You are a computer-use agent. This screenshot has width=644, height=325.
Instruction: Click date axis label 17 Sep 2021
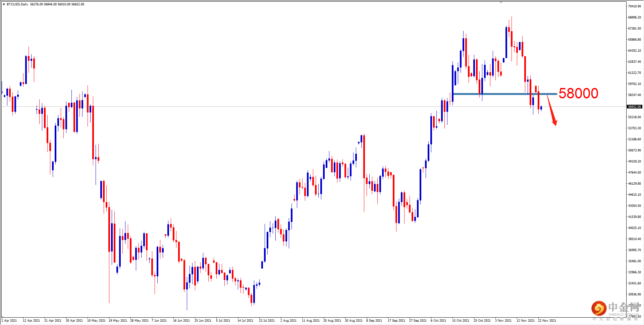396,321
